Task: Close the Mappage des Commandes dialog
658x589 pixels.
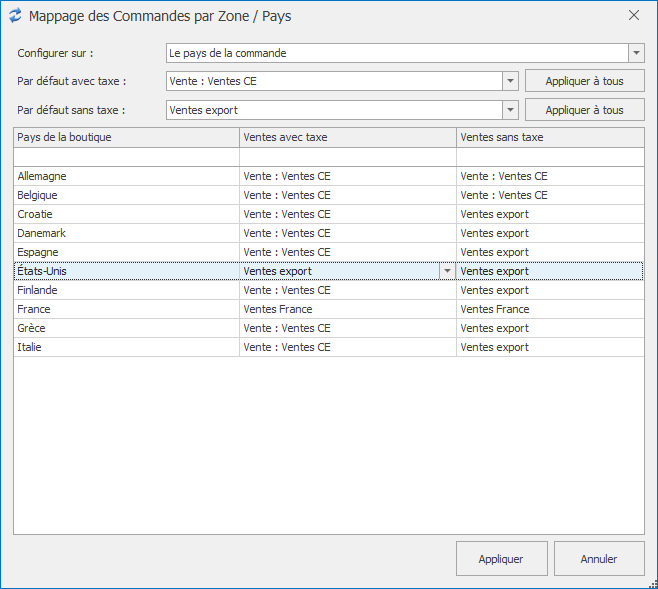Action: pos(633,16)
